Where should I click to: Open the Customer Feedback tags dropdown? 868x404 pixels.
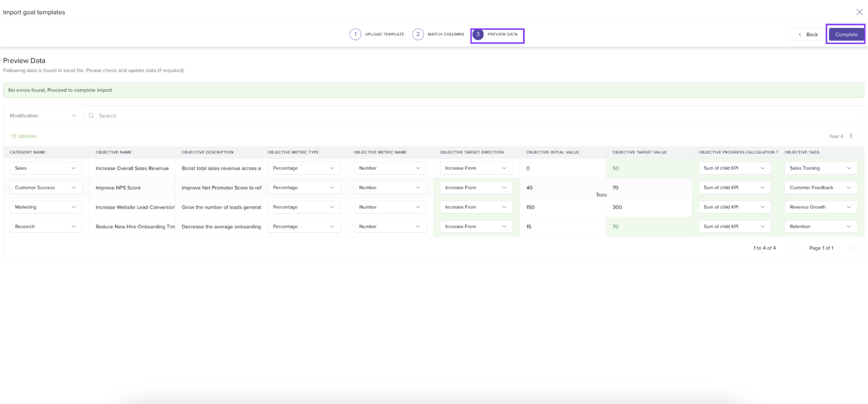click(820, 188)
